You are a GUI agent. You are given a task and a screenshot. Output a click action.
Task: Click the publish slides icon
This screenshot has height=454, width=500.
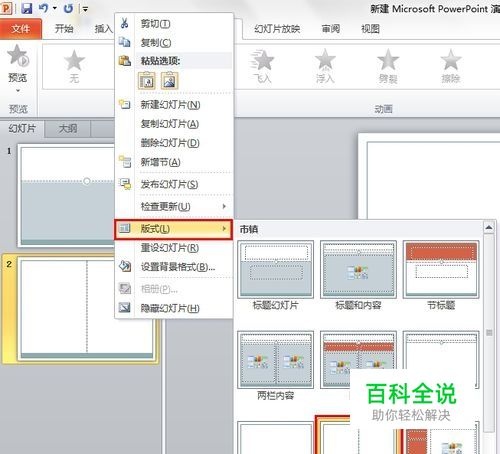[x=125, y=184]
